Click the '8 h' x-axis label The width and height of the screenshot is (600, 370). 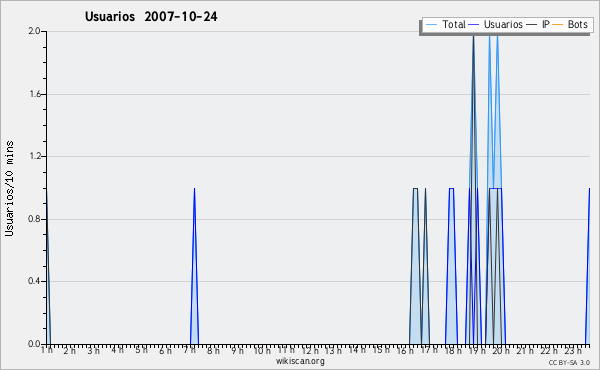tap(213, 351)
